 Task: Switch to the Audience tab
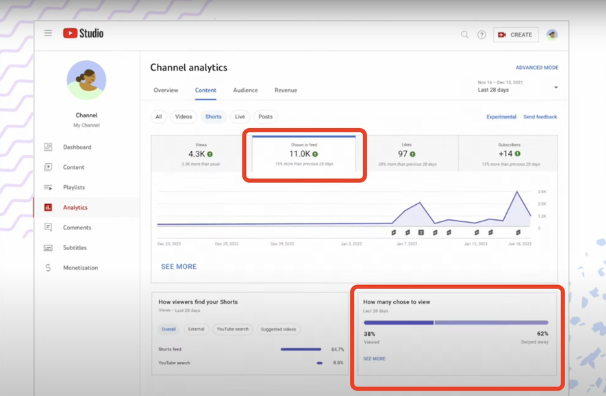click(x=245, y=90)
